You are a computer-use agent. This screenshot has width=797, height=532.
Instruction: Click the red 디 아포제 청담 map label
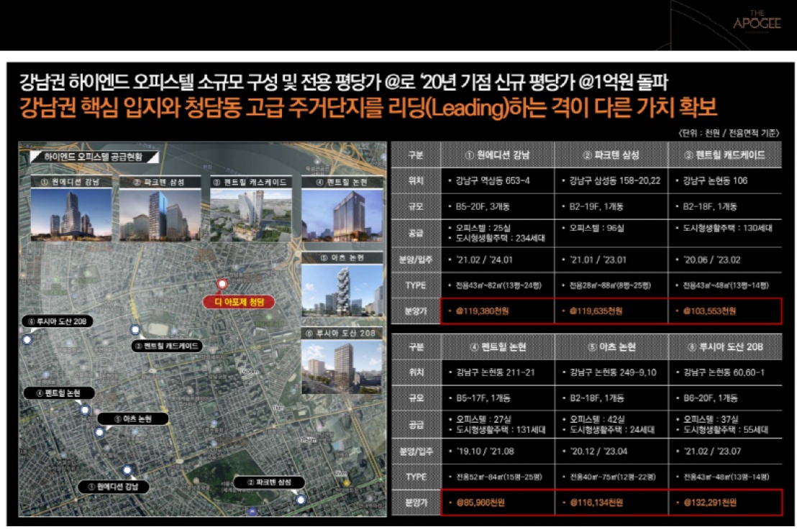[237, 303]
